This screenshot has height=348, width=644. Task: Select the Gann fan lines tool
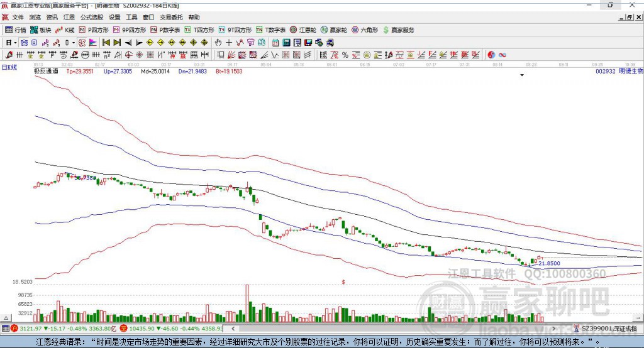coord(231,55)
